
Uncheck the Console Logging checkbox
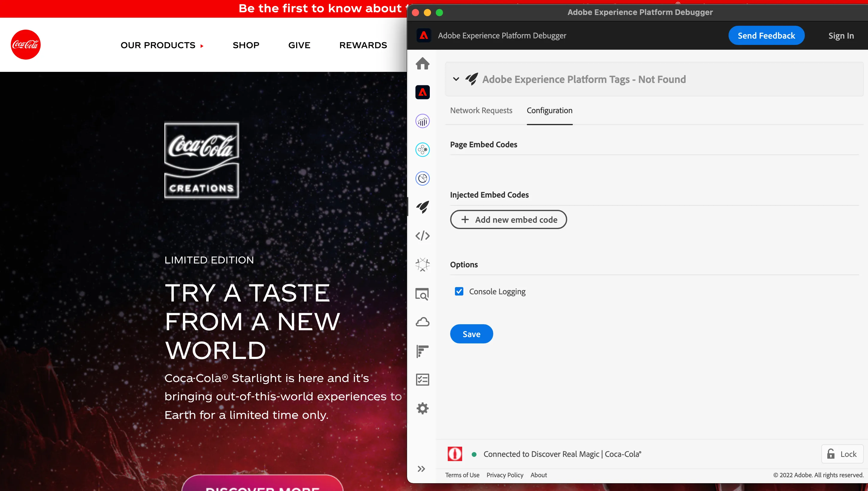[459, 291]
